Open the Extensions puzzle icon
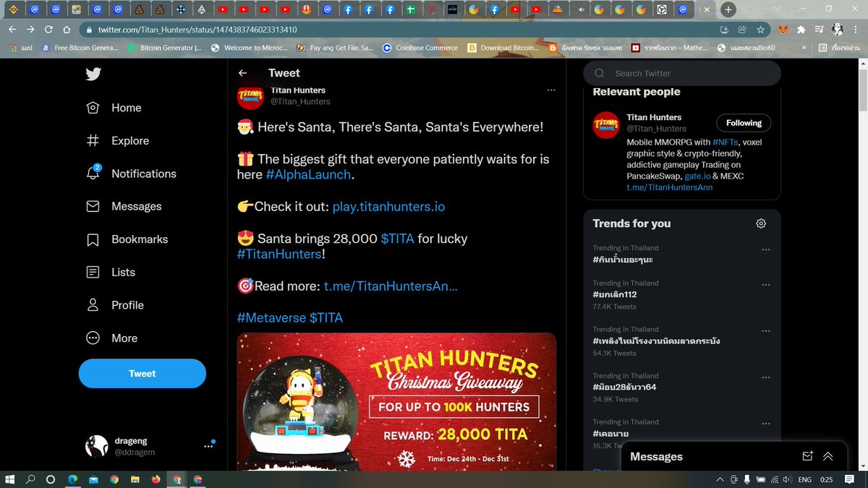Image resolution: width=868 pixels, height=488 pixels. click(x=801, y=30)
